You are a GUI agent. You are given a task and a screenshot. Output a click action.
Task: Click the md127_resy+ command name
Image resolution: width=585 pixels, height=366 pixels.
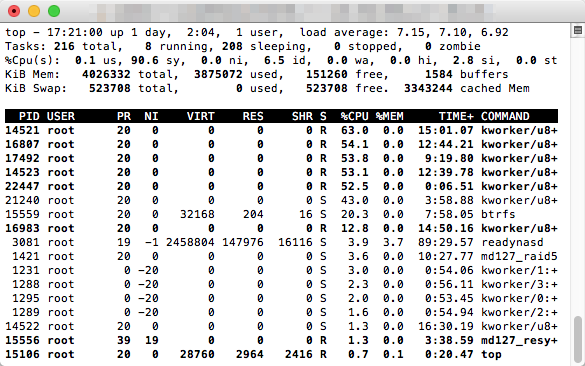(519, 341)
